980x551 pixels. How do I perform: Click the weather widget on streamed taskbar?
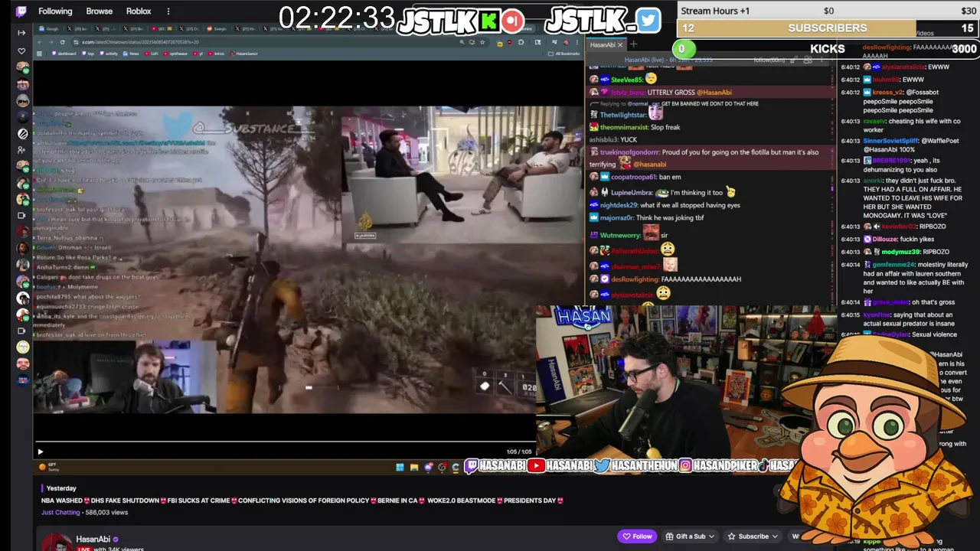pos(48,467)
